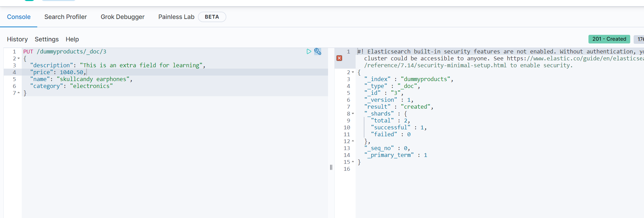Image resolution: width=644 pixels, height=218 pixels.
Task: Click the price value 1040.50
Action: (x=71, y=72)
